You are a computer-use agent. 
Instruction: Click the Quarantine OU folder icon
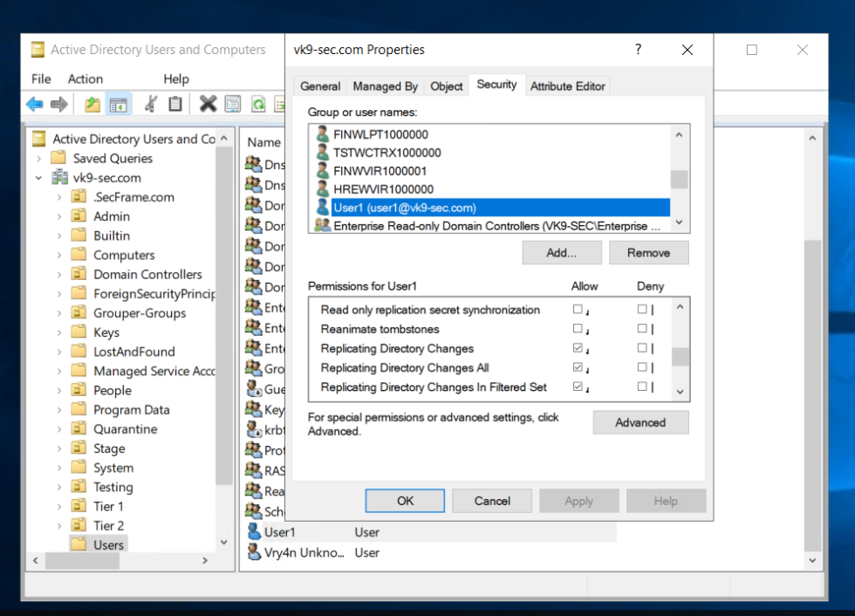pyautogui.click(x=79, y=428)
